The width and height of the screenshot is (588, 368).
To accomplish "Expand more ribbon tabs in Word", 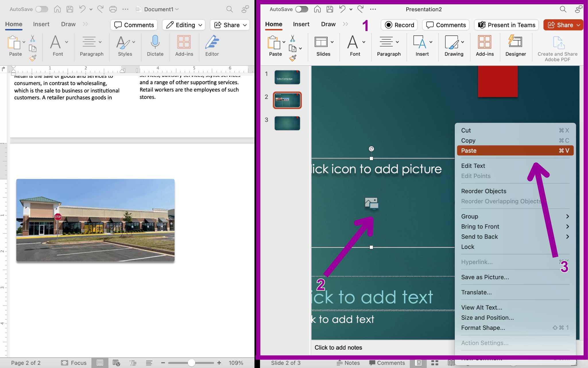I will pyautogui.click(x=85, y=24).
